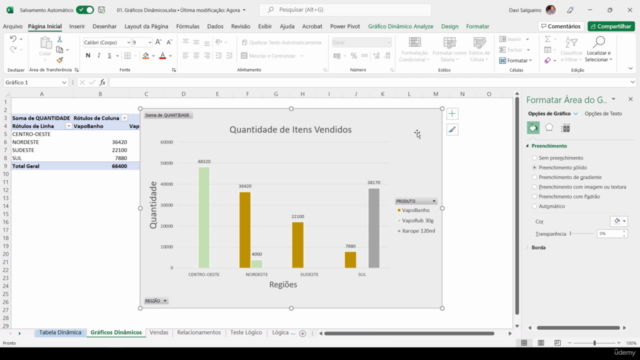Click the formula bar input area
This screenshot has width=640, height=360.
point(369,82)
